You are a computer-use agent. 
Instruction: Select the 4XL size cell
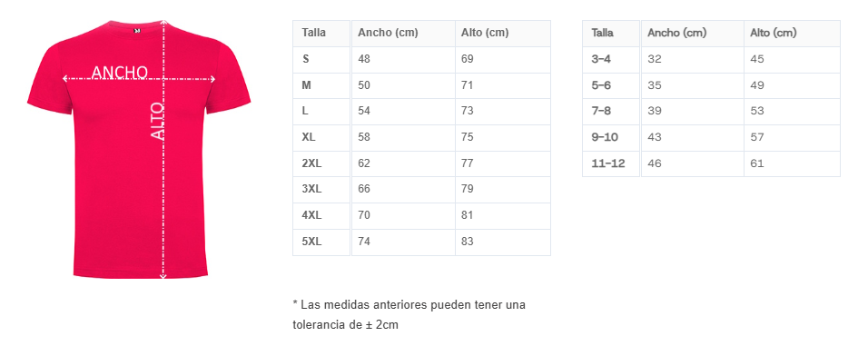click(321, 215)
